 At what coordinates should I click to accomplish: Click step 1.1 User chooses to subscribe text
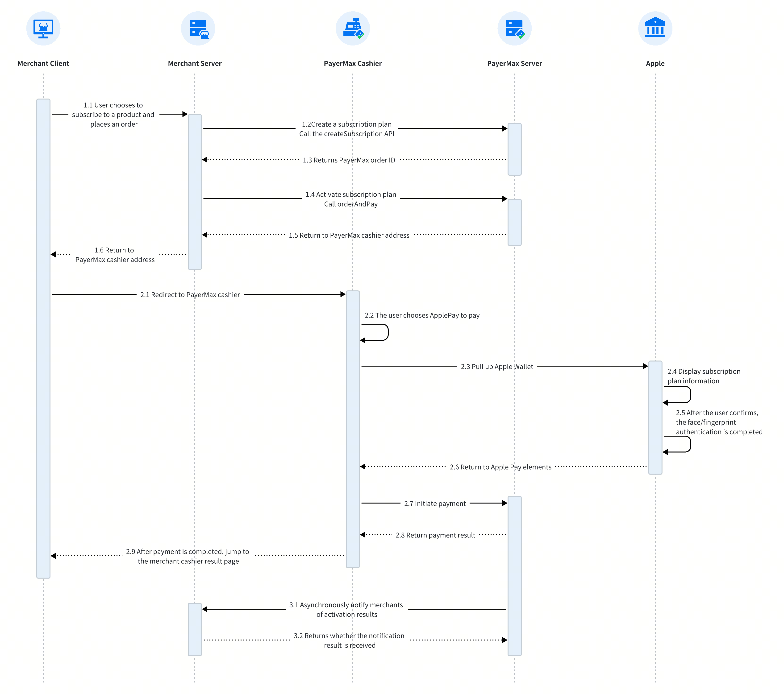coord(113,114)
